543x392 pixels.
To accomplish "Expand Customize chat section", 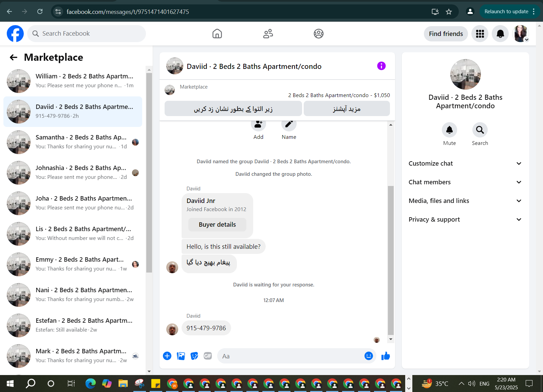I will (465, 163).
